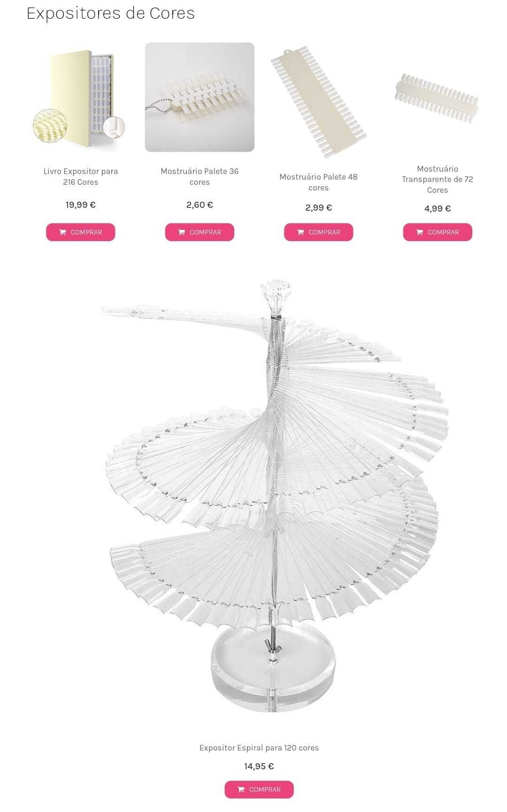The height and width of the screenshot is (812, 507).
Task: Open Mostruário Transparente de 72 Cores title link
Action: [x=438, y=179]
